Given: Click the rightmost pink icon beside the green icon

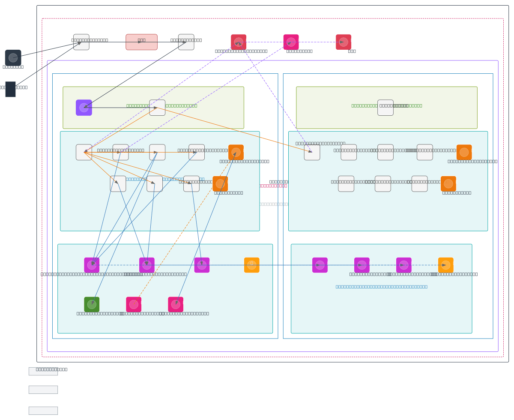Looking at the screenshot, I should click(176, 304).
